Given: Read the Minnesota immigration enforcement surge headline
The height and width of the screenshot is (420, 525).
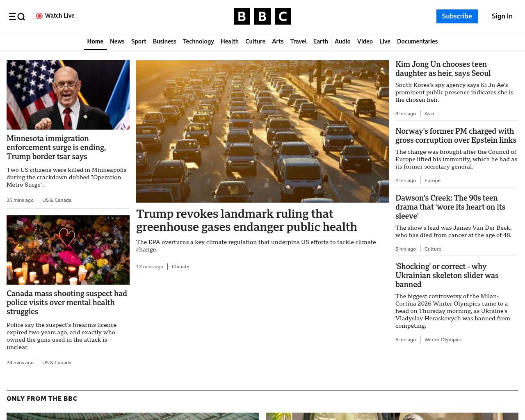Looking at the screenshot, I should [x=56, y=148].
